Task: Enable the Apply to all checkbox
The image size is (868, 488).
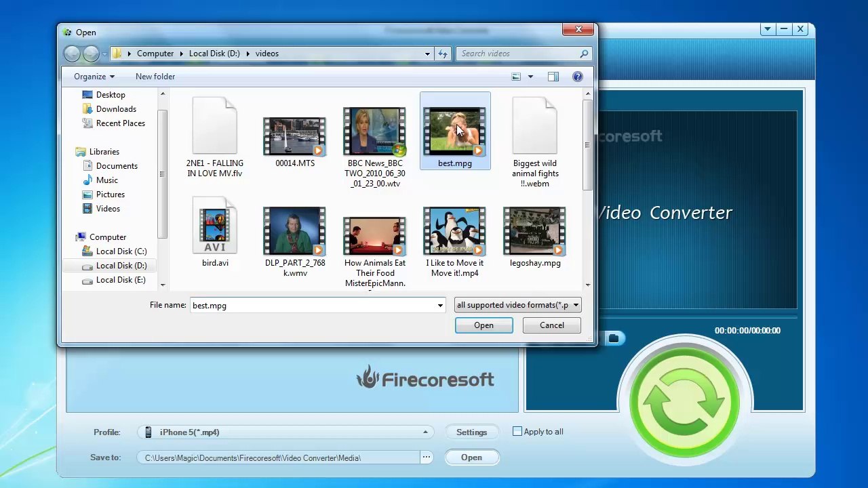Action: (x=517, y=432)
